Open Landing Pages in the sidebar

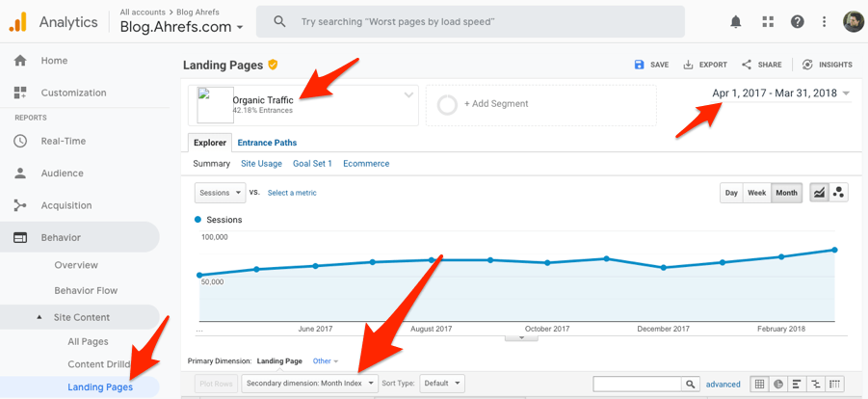(100, 387)
